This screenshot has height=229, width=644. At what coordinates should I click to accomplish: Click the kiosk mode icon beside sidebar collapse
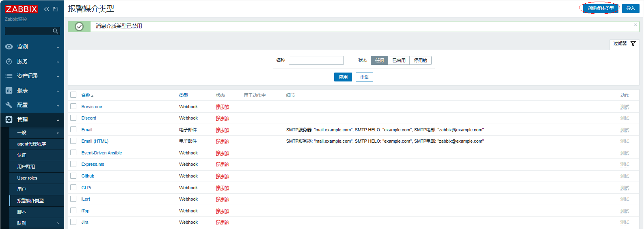click(56, 9)
